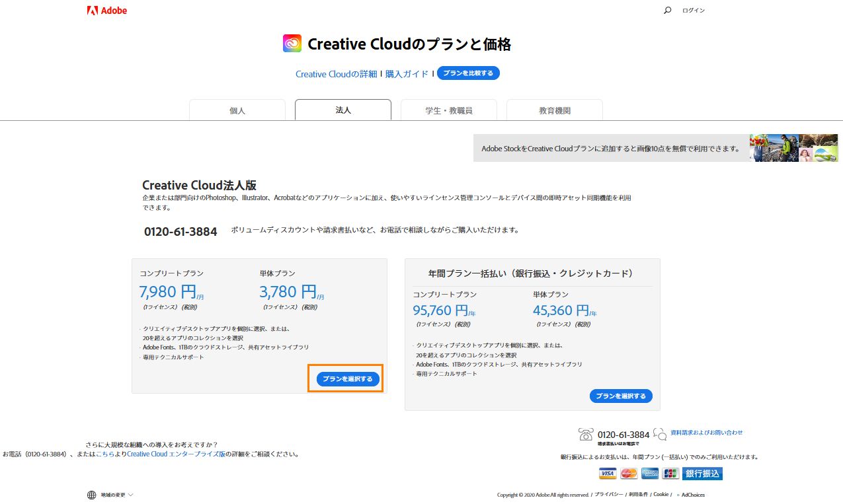Click the Creative Cloud rainbow app icon
Viewport: 843px width, 504px height.
[x=292, y=44]
